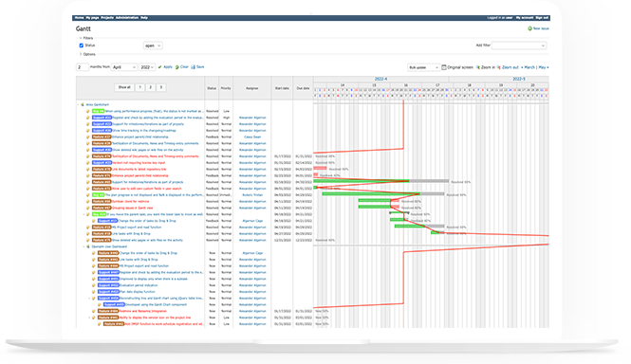This screenshot has height=364, width=631.
Task: Open the Bulk update dropdown
Action: (423, 67)
